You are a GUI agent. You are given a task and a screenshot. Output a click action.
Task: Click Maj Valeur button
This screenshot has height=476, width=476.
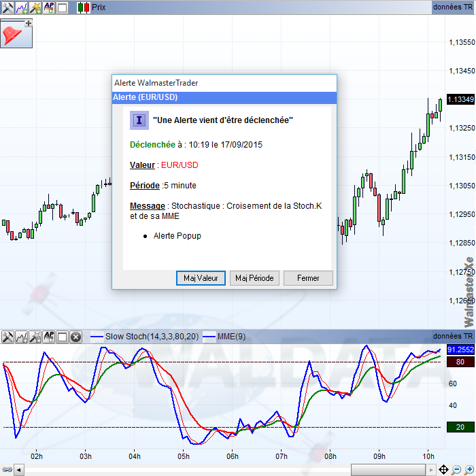pos(201,278)
